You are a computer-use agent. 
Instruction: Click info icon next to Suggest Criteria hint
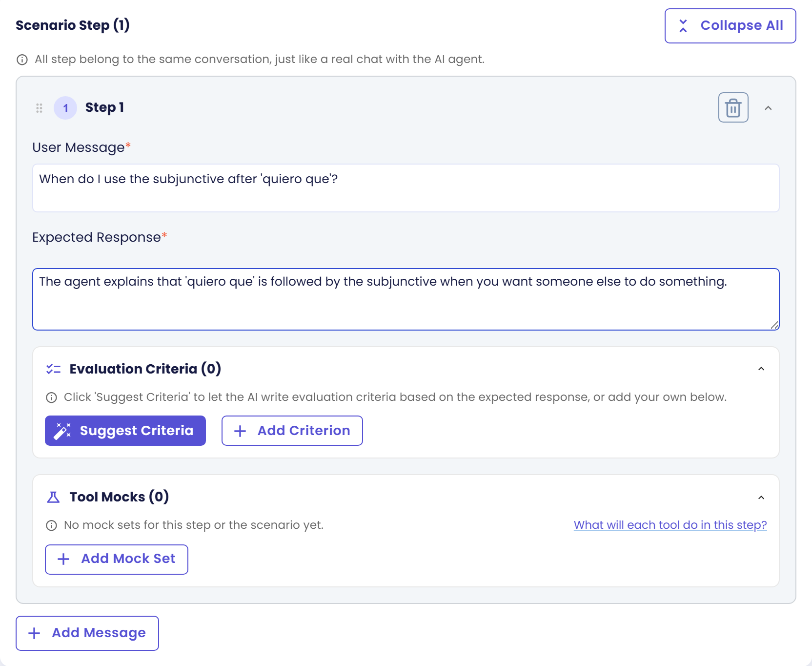pyautogui.click(x=51, y=397)
